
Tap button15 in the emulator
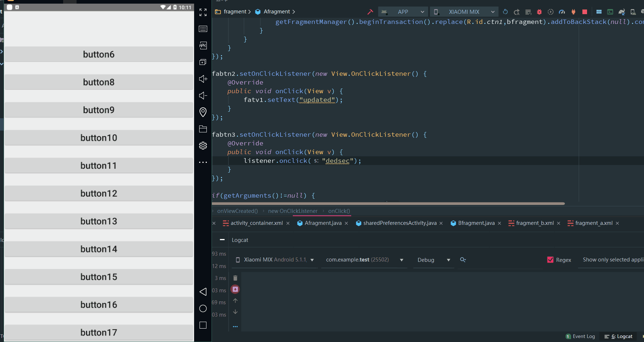point(99,277)
